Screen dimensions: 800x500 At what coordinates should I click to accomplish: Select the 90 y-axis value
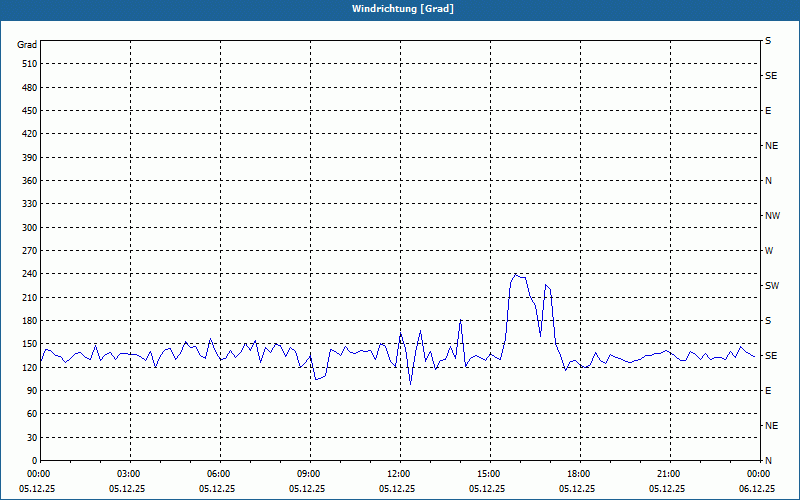32,391
